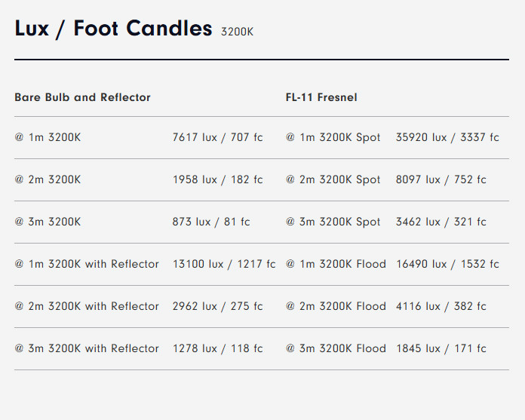The image size is (525, 420).
Task: Click the 1278 lux / 118 fc value
Action: click(218, 348)
